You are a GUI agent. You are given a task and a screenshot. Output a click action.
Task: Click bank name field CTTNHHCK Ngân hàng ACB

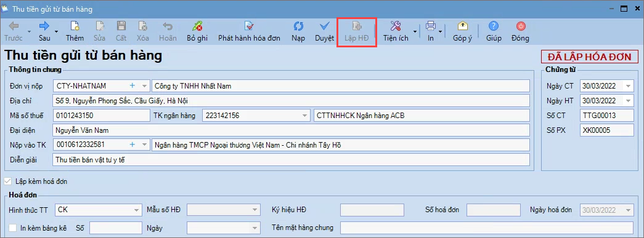pos(422,116)
